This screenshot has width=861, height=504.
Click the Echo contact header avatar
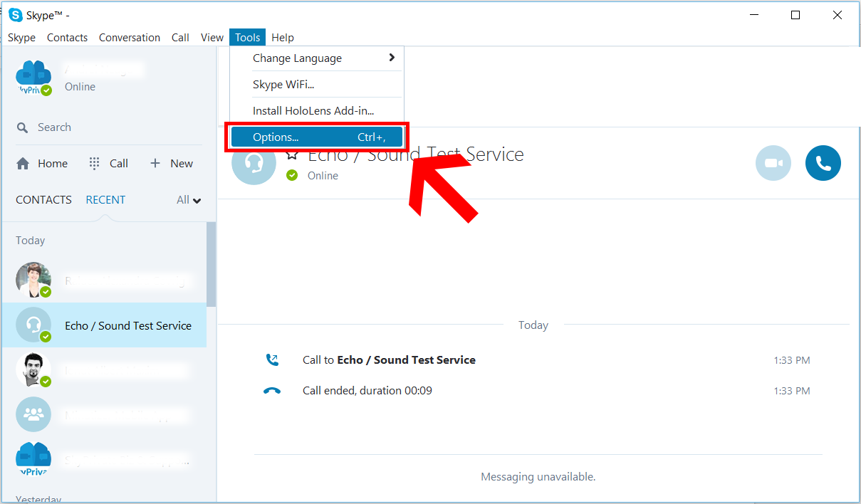pyautogui.click(x=254, y=163)
